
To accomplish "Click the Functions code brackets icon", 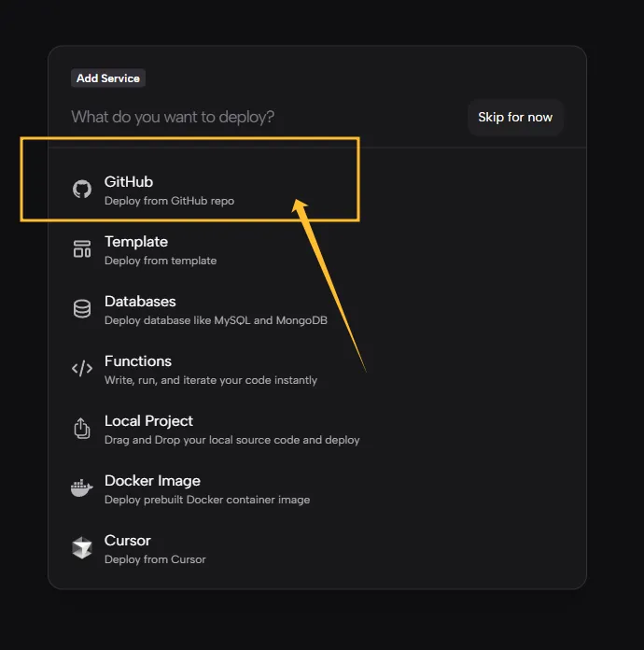I will pyautogui.click(x=82, y=368).
